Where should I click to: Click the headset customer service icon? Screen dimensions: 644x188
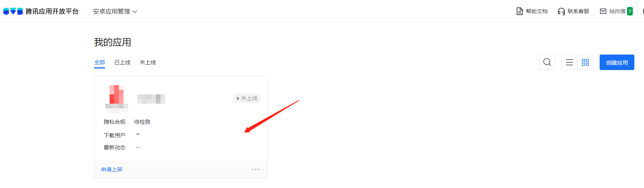coord(561,12)
